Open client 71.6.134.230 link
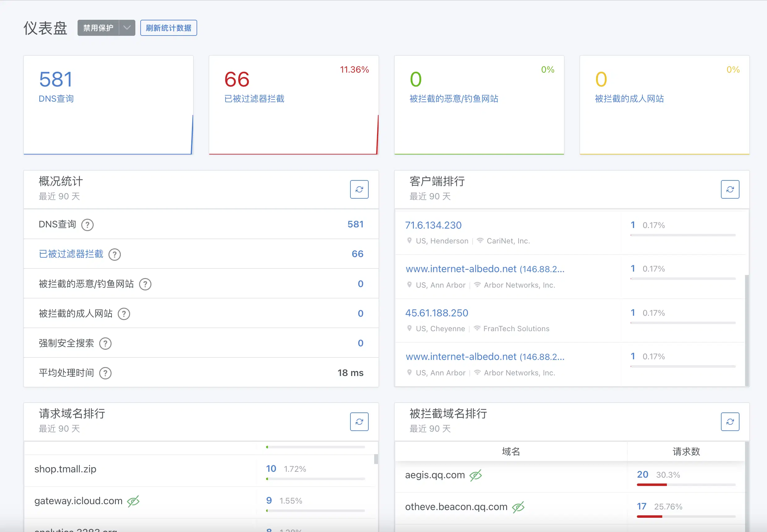 433,225
